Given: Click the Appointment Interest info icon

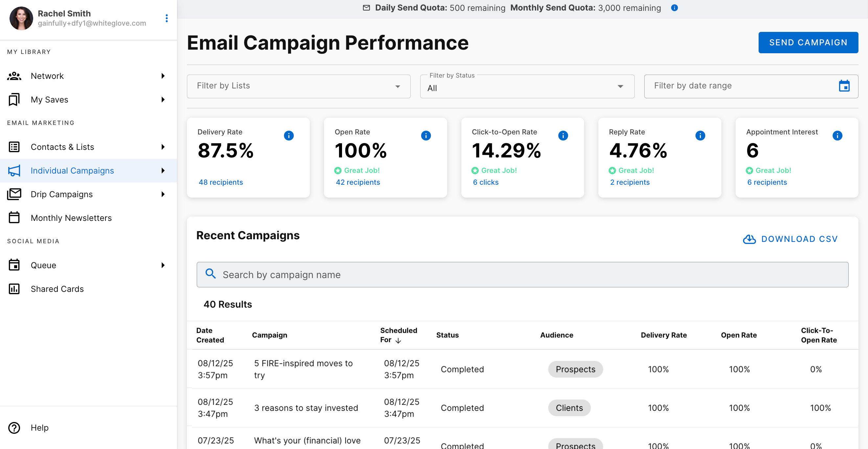Looking at the screenshot, I should [837, 135].
